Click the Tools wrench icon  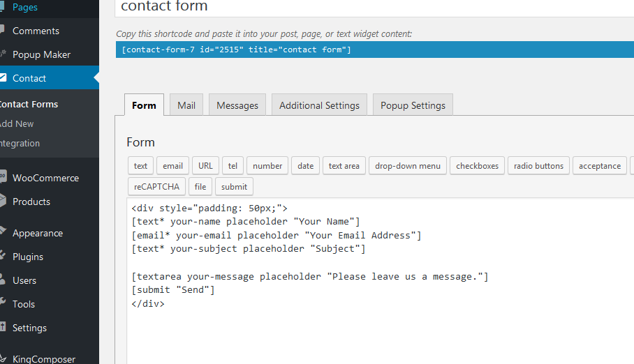pyautogui.click(x=3, y=304)
